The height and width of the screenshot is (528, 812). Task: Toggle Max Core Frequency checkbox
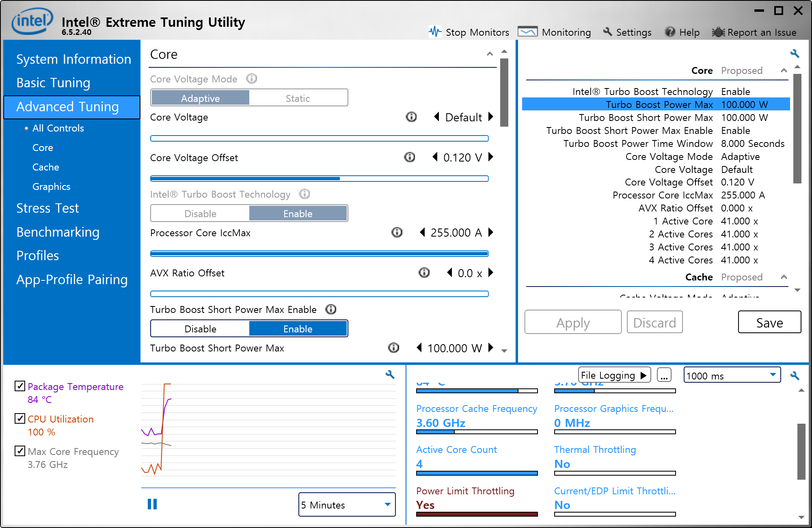click(19, 451)
